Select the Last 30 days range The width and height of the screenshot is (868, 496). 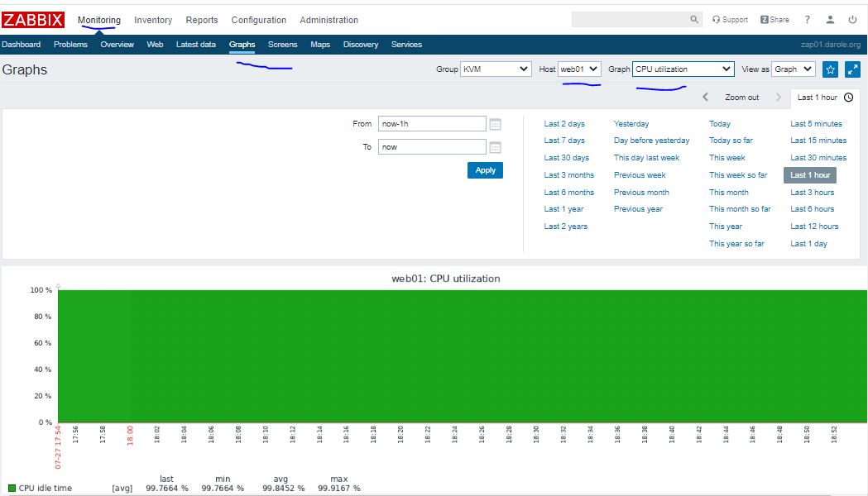point(566,158)
